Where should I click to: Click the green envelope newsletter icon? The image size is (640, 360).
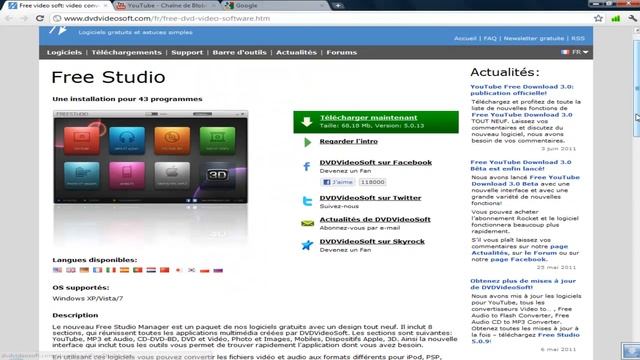point(307,223)
